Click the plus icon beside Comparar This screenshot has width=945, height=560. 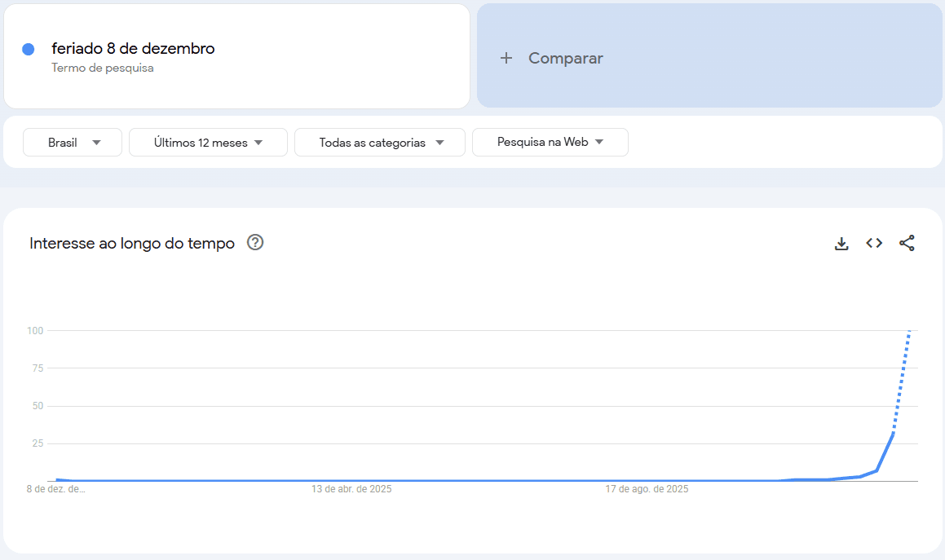(506, 58)
